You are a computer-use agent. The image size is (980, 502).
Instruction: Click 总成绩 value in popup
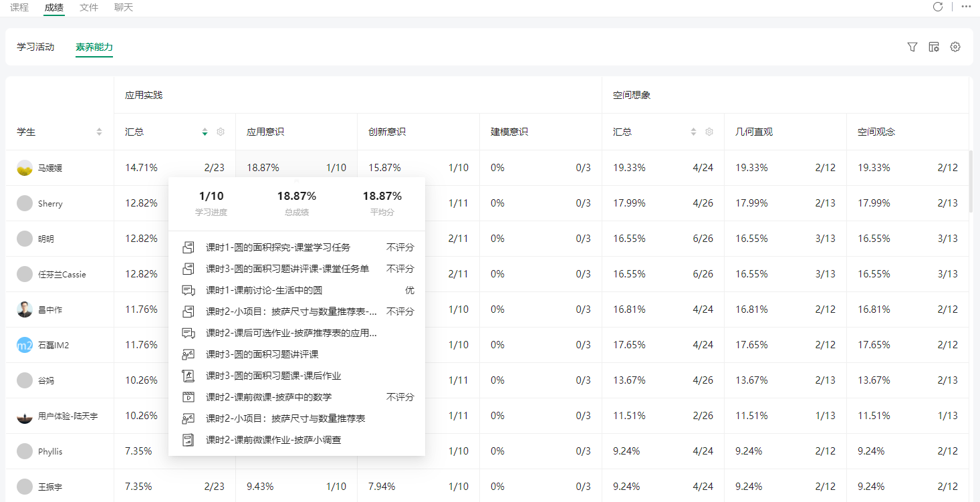tap(297, 197)
